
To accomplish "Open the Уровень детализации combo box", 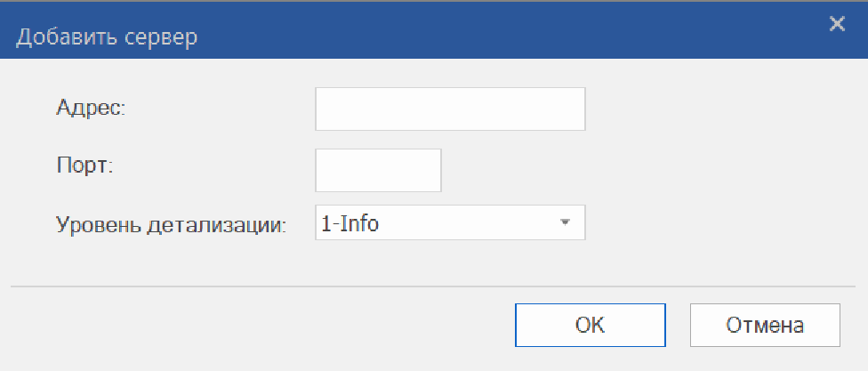I will click(450, 223).
